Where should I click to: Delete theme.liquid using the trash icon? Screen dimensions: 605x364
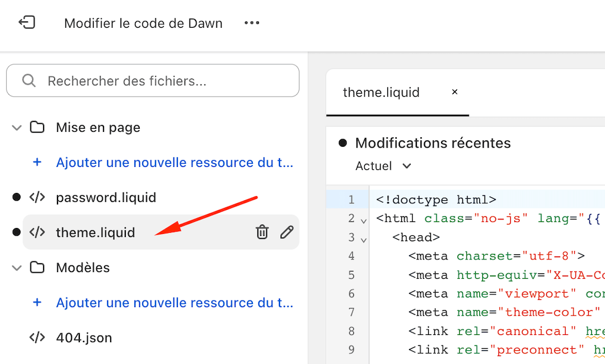[262, 232]
